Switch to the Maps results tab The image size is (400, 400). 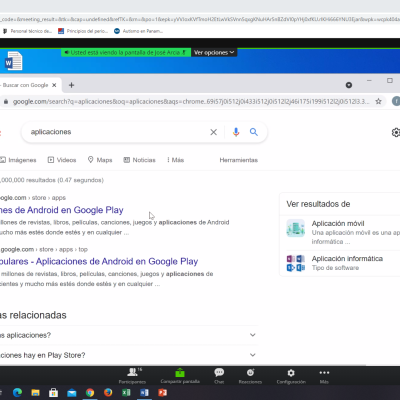[100, 160]
